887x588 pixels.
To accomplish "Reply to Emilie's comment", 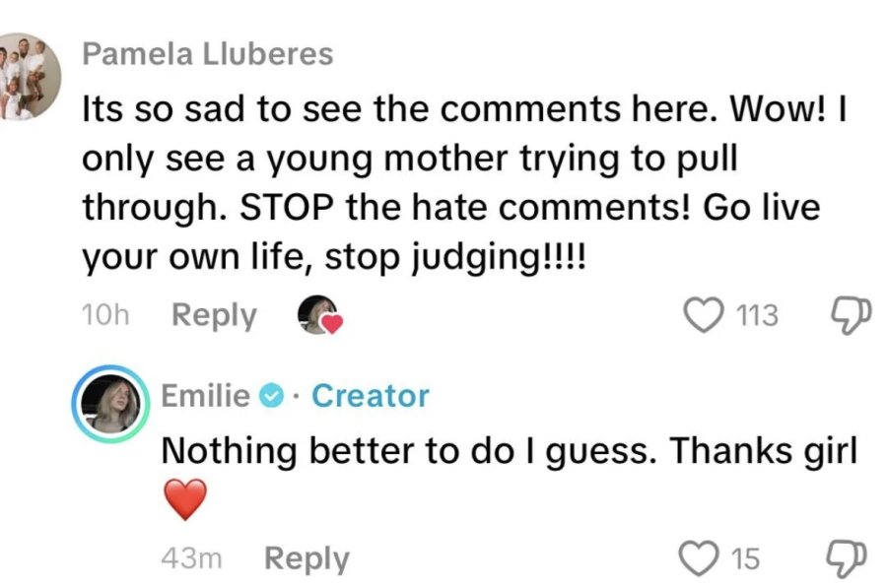I will [307, 559].
